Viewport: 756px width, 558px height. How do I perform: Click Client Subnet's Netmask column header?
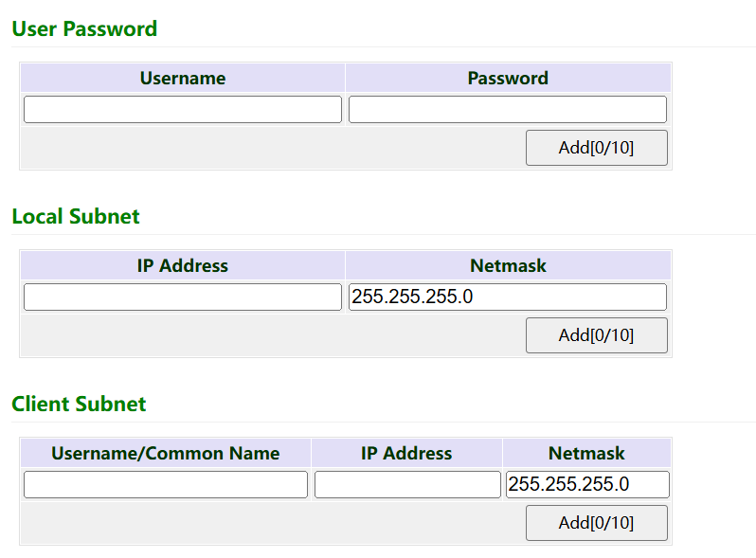coord(586,453)
